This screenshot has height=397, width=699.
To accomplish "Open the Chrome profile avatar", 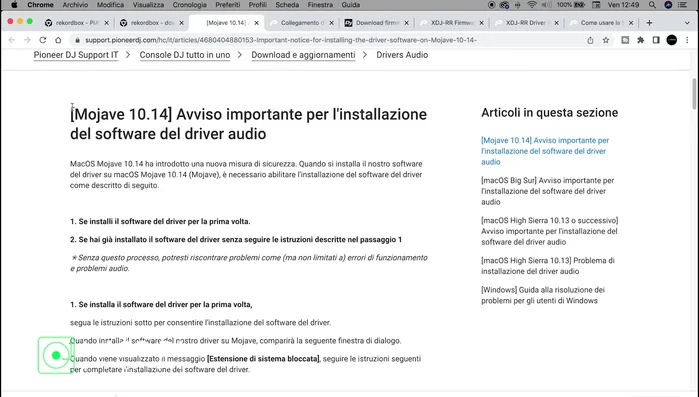I will (672, 40).
